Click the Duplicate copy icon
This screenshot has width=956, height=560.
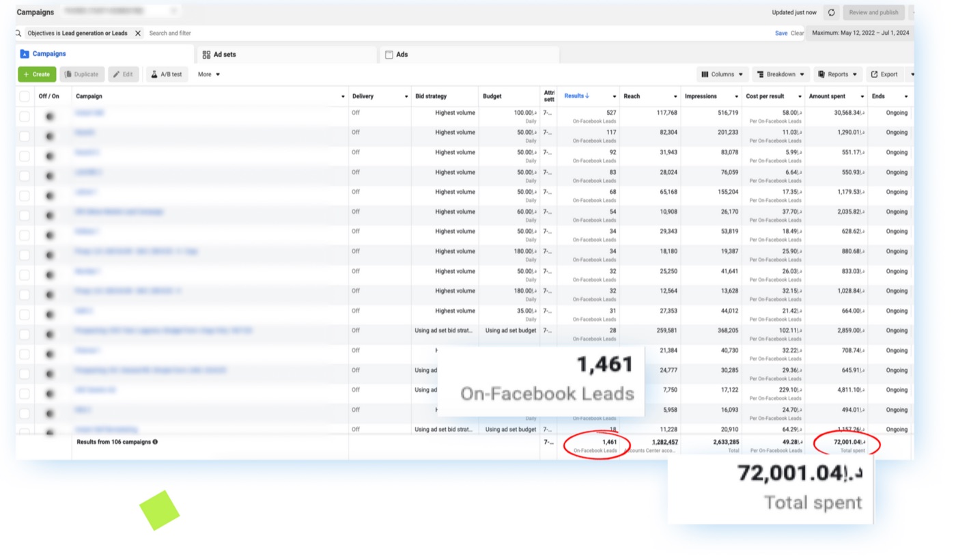tap(68, 74)
